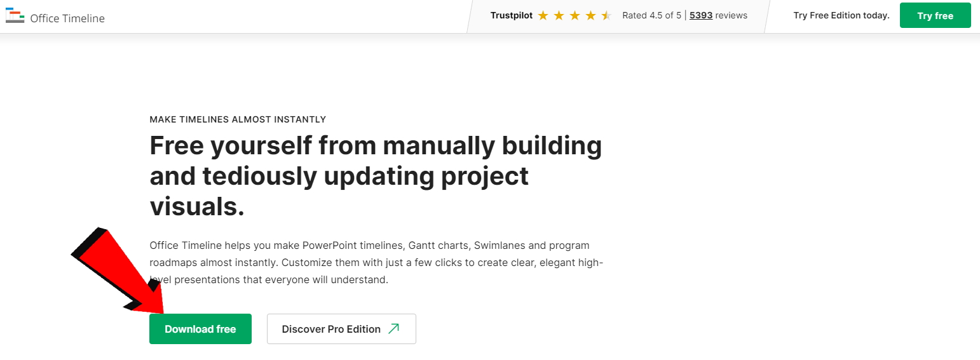The image size is (980, 360).
Task: Click the first Trustpilot rating star
Action: pyautogui.click(x=543, y=16)
